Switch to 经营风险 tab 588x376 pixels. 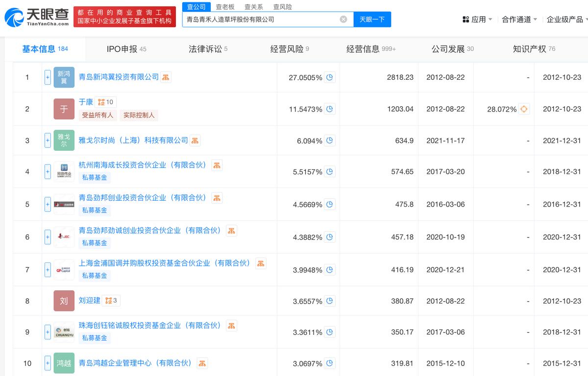(x=290, y=49)
